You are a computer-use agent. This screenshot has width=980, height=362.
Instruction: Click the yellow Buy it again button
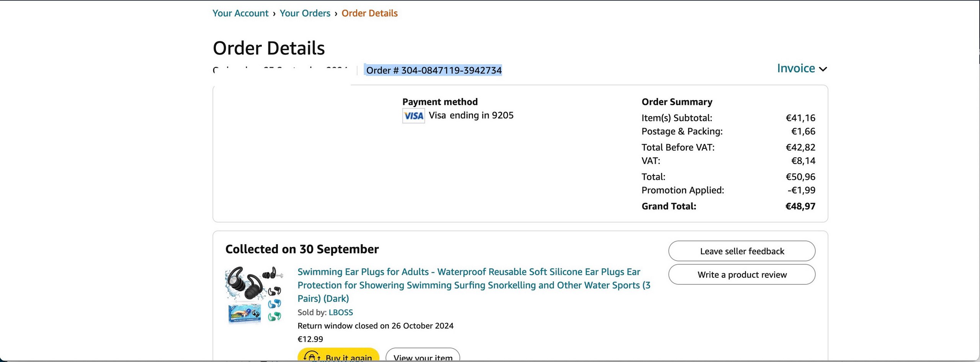click(x=338, y=356)
